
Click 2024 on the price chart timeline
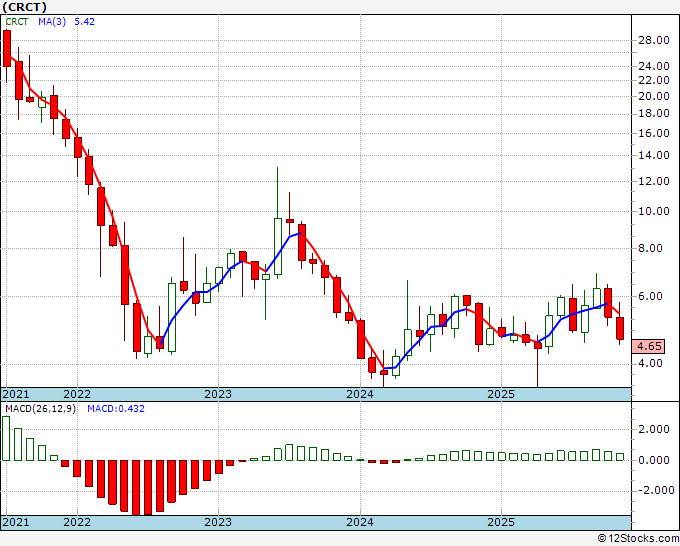click(359, 395)
